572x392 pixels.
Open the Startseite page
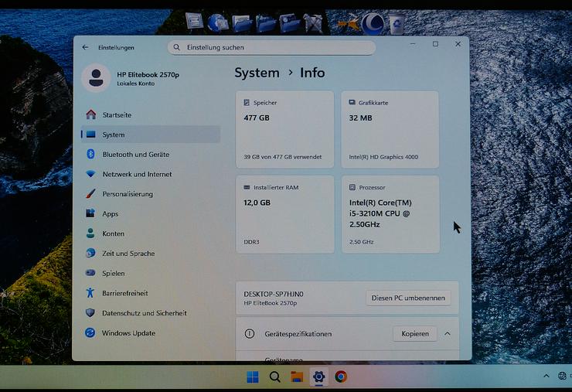tap(150, 115)
